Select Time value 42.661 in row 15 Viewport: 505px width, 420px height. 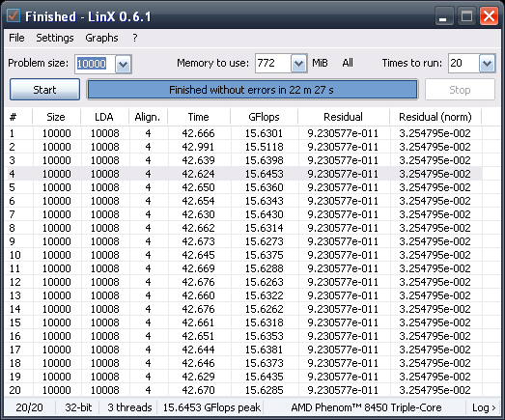[198, 322]
